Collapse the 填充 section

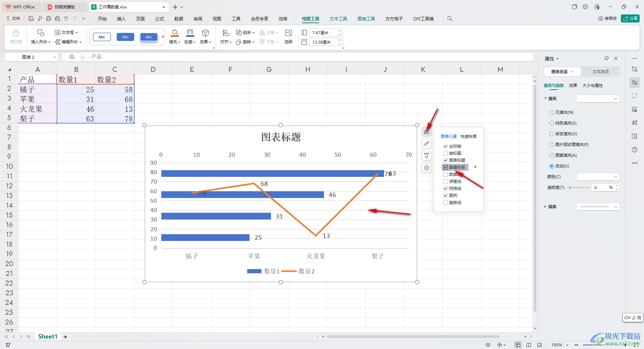pyautogui.click(x=545, y=98)
